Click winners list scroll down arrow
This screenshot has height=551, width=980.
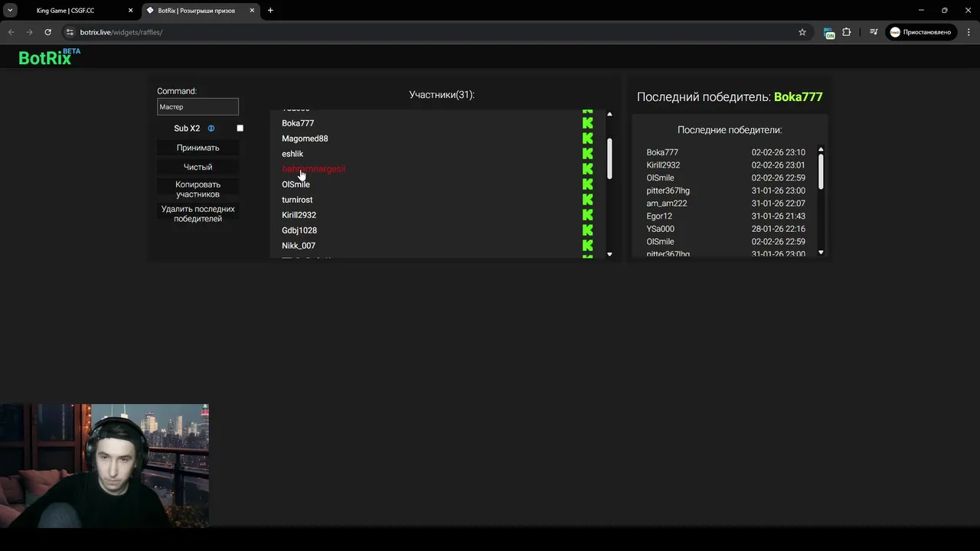[x=821, y=253]
